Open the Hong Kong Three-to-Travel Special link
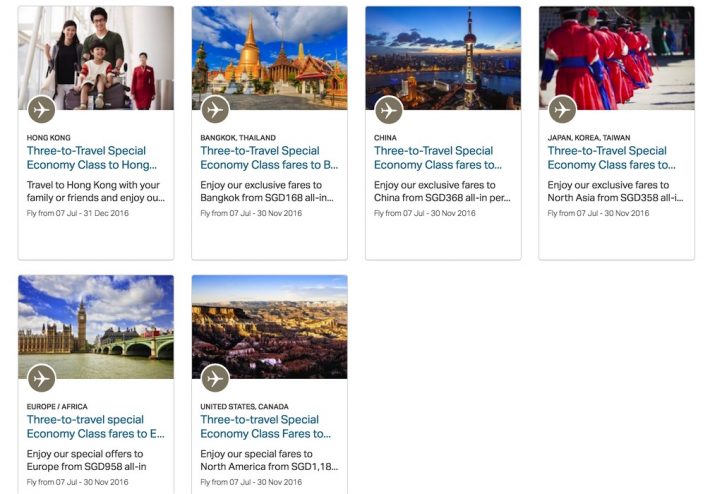Image resolution: width=710 pixels, height=494 pixels. pyautogui.click(x=92, y=158)
